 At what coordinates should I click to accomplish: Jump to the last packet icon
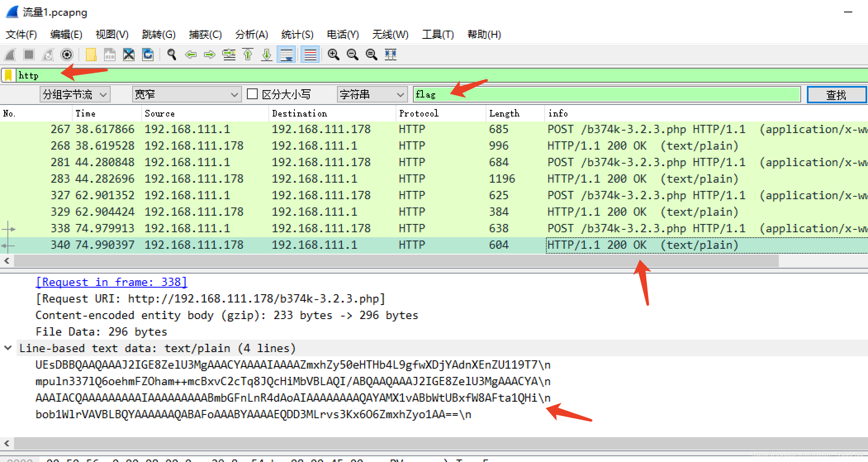267,55
